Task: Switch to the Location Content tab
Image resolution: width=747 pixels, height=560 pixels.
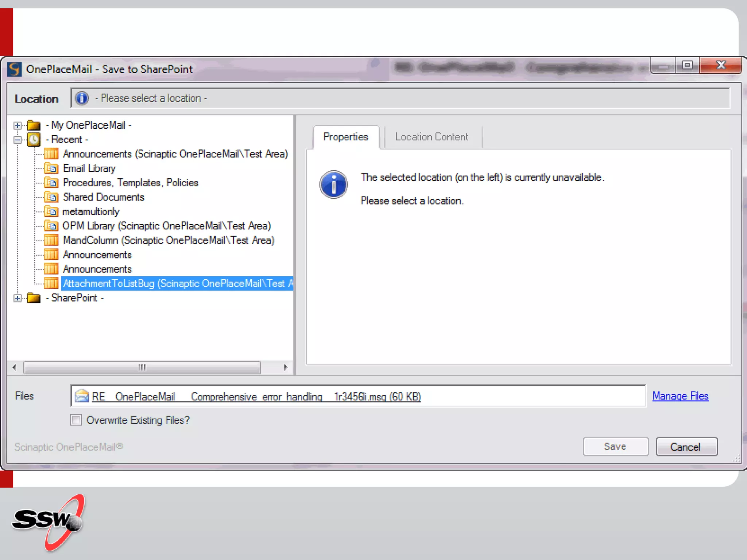Action: (x=431, y=137)
